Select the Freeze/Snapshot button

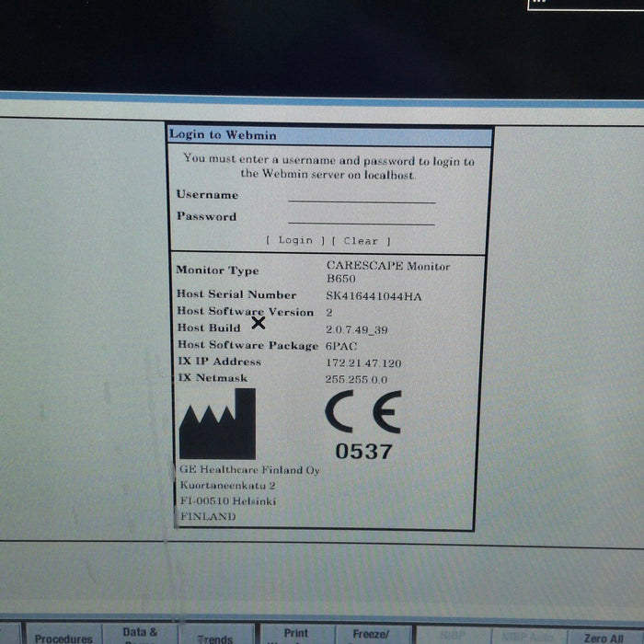click(x=372, y=635)
